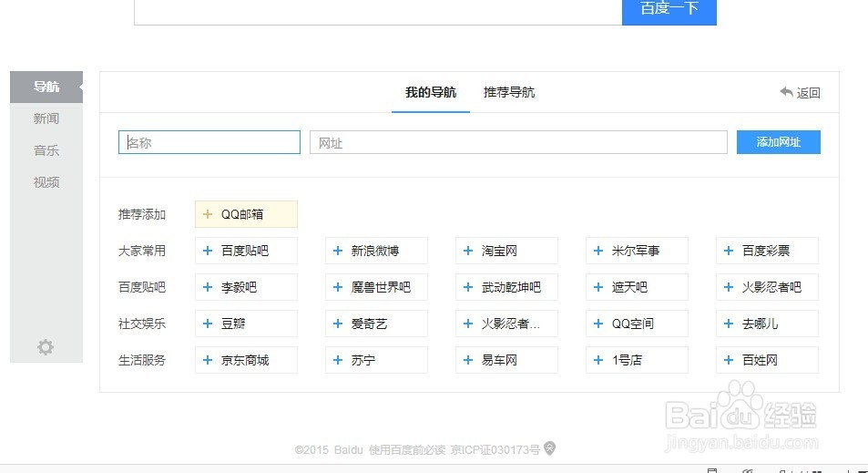Screen dimensions: 868x473
Task: Add 武动乾坤吧 by its label text
Action: coord(511,287)
